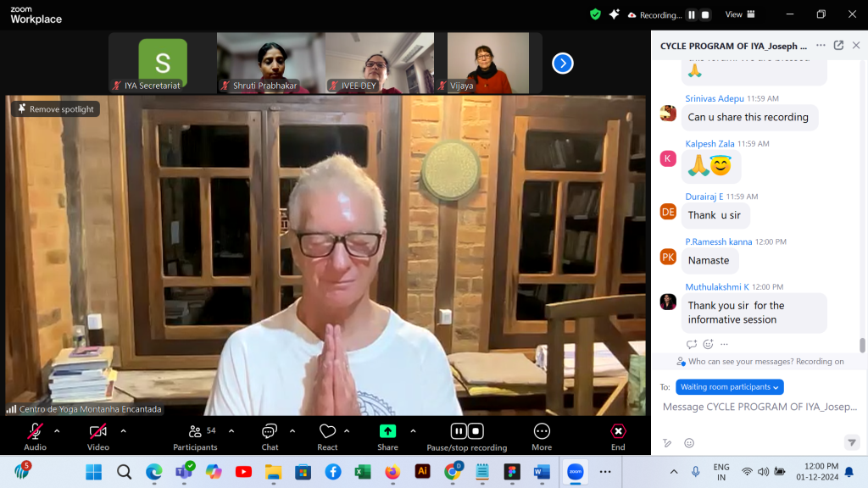This screenshot has width=868, height=488.
Task: Open the React heart icon
Action: (x=327, y=431)
